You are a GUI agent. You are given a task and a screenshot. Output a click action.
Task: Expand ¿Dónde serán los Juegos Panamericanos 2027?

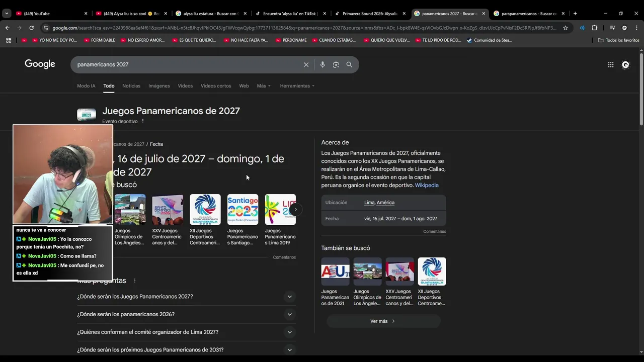[x=186, y=297]
